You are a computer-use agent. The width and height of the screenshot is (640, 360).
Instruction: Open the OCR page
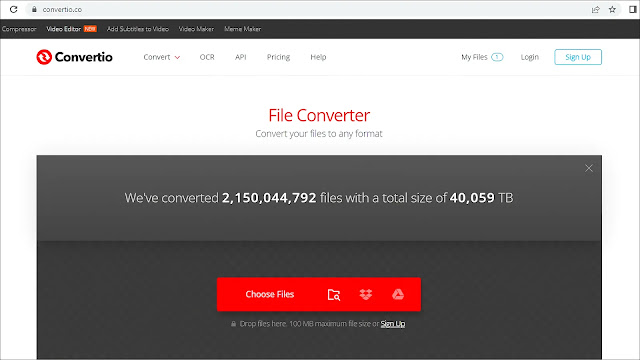pyautogui.click(x=207, y=57)
